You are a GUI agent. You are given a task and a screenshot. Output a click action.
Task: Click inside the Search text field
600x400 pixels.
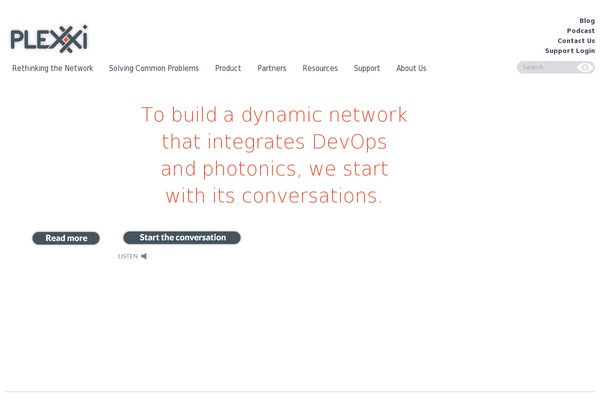pos(545,68)
